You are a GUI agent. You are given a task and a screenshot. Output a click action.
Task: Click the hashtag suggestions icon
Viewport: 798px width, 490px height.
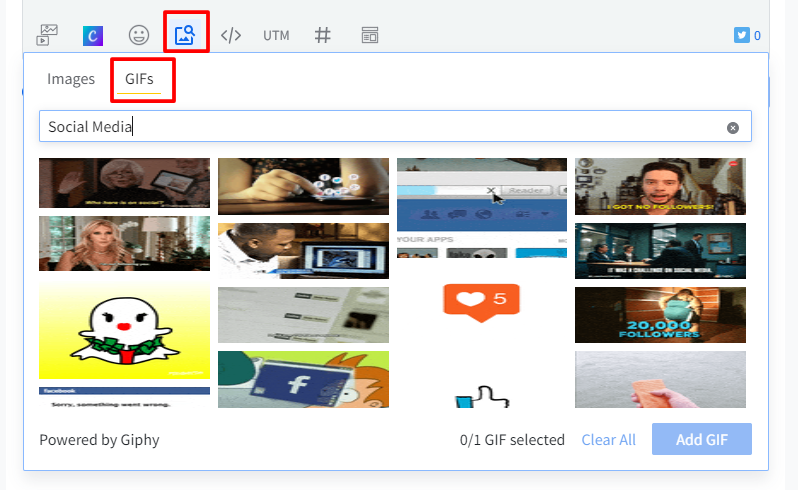(x=322, y=35)
